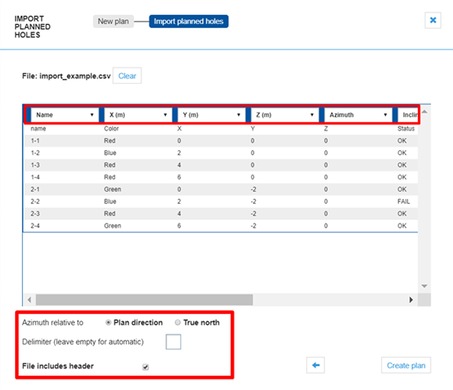Close the Import Planned Holes dialog

(x=433, y=20)
